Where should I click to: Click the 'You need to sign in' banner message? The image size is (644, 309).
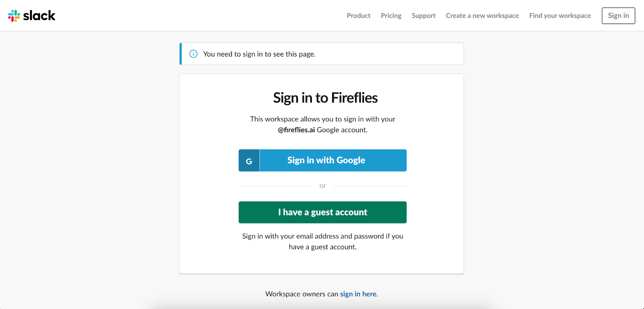tap(259, 54)
